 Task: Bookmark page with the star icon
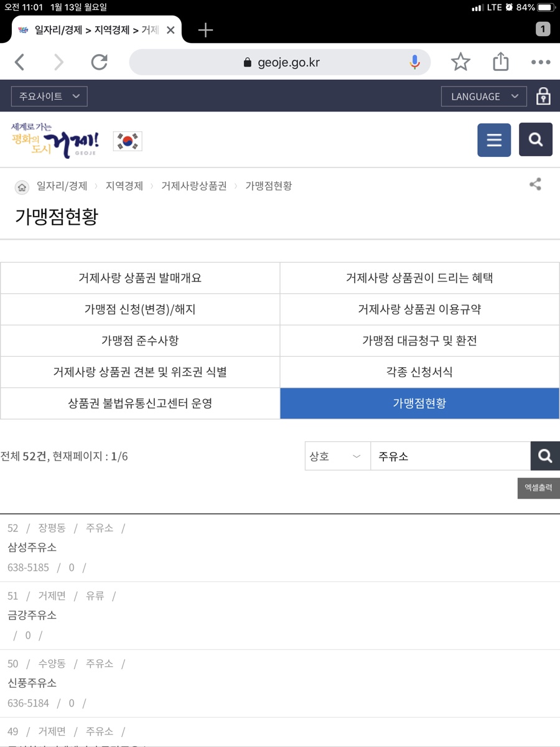tap(460, 62)
